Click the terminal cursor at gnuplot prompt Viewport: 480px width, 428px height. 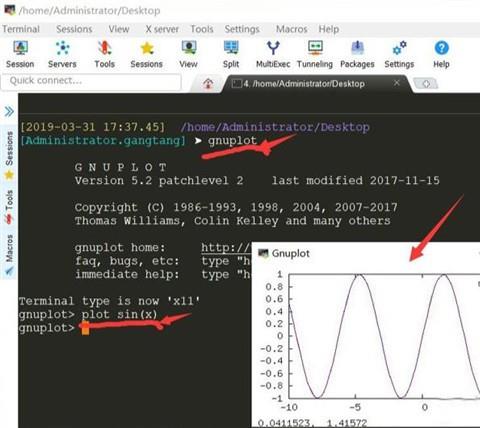(x=85, y=328)
